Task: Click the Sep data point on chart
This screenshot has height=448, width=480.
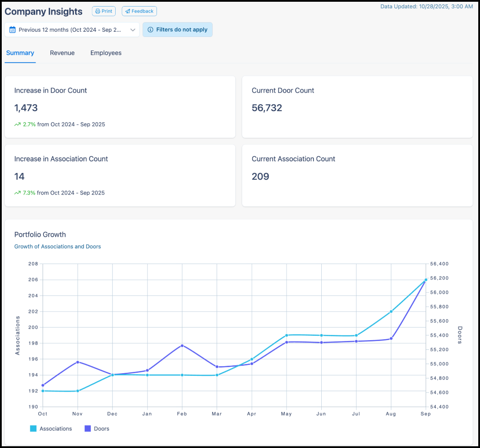Action: 426,280
